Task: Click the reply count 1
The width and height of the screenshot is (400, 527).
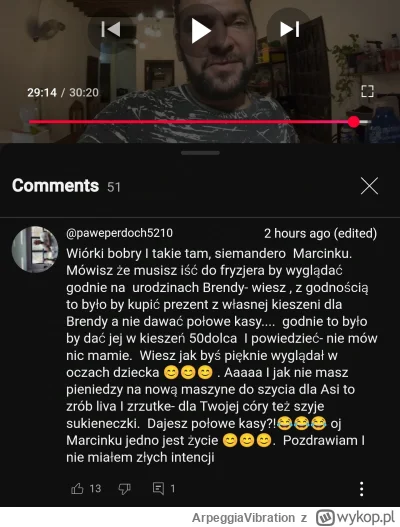Action: coord(173,488)
